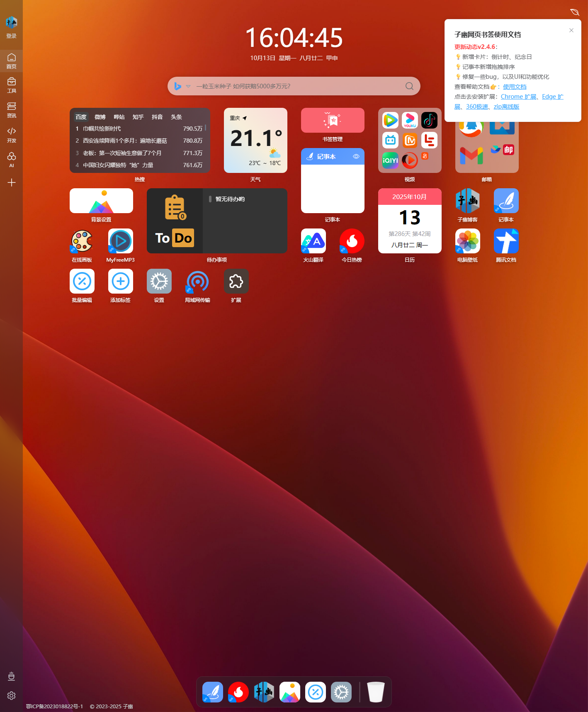This screenshot has width=588, height=712.
Task: Switch to the 微博 hot search tab
Action: pos(100,117)
